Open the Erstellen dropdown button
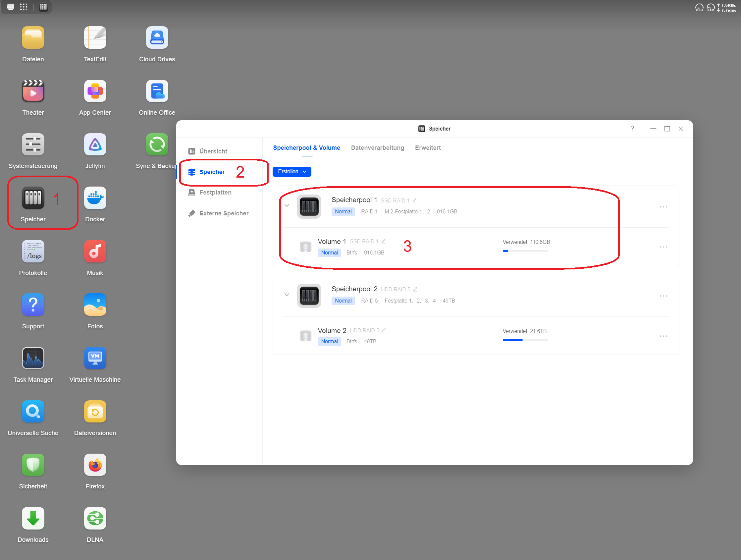 point(291,172)
